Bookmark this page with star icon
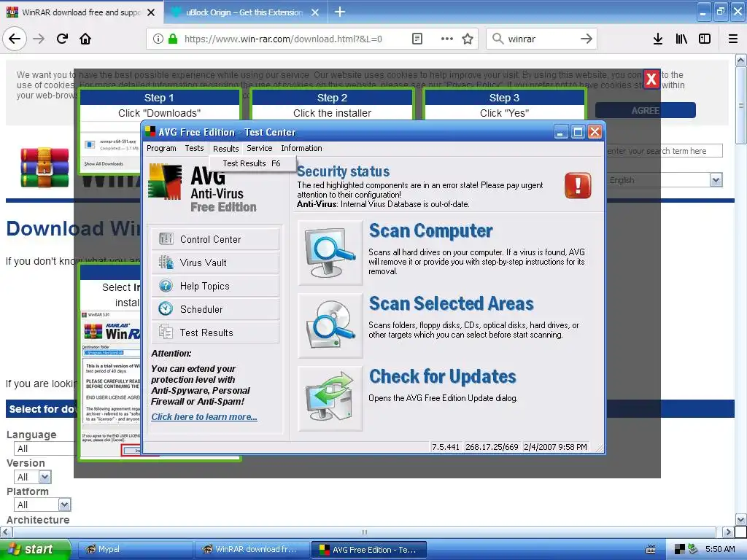This screenshot has width=747, height=560. [468, 39]
